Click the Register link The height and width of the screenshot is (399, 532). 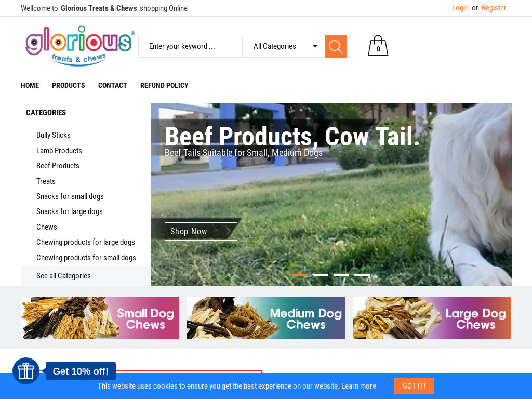(x=494, y=8)
